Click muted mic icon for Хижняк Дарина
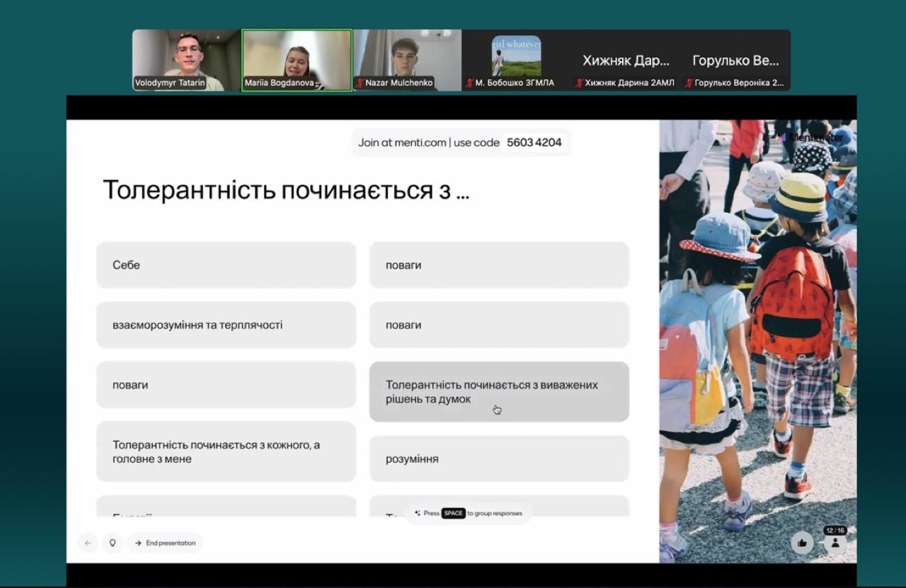This screenshot has width=906, height=588. click(580, 83)
